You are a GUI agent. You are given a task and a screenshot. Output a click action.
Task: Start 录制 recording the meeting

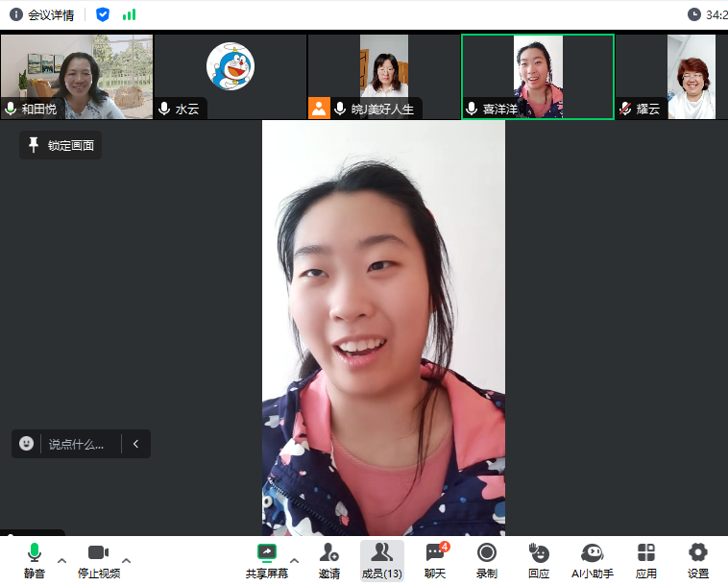pyautogui.click(x=487, y=559)
